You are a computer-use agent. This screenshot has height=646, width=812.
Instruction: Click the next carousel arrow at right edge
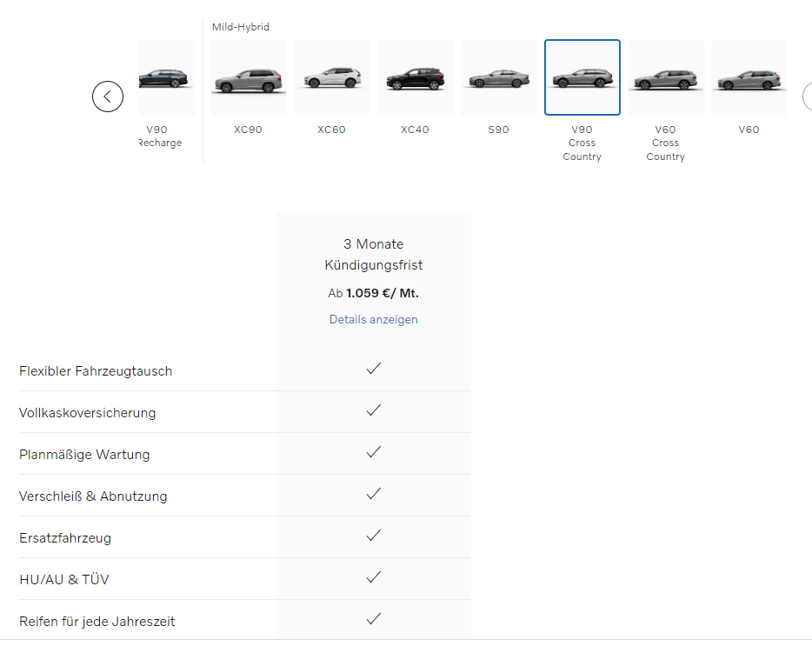click(x=808, y=97)
